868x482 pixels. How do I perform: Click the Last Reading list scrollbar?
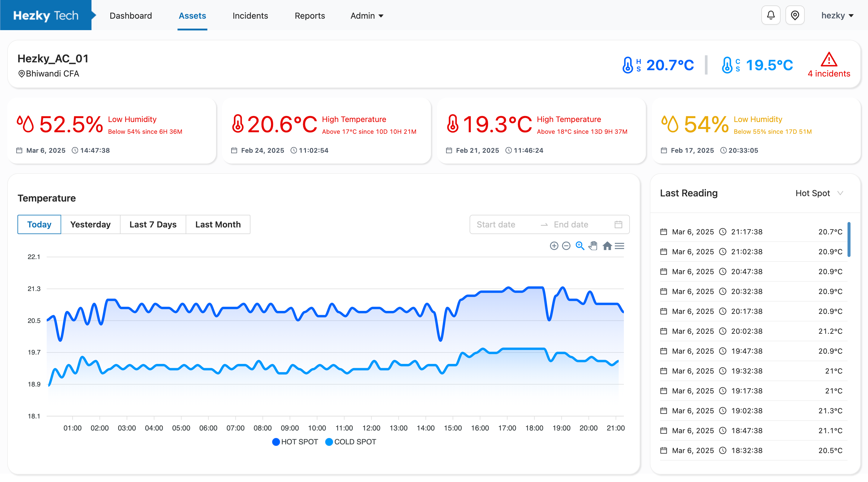[x=849, y=239]
